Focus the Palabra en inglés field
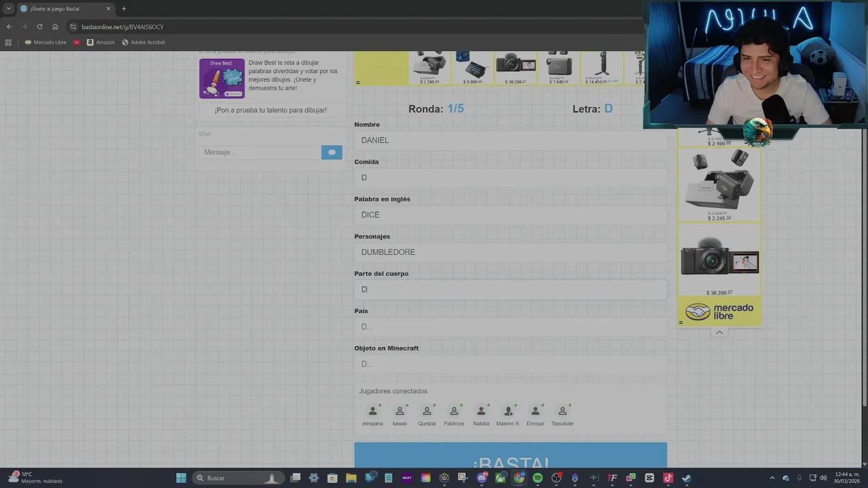 (x=510, y=215)
